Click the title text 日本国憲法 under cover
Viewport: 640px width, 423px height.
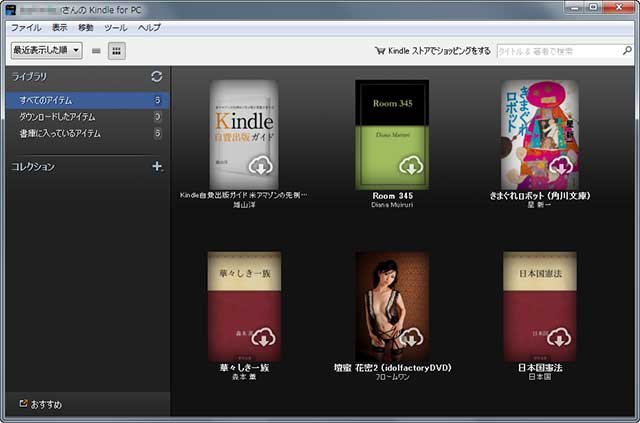[540, 367]
